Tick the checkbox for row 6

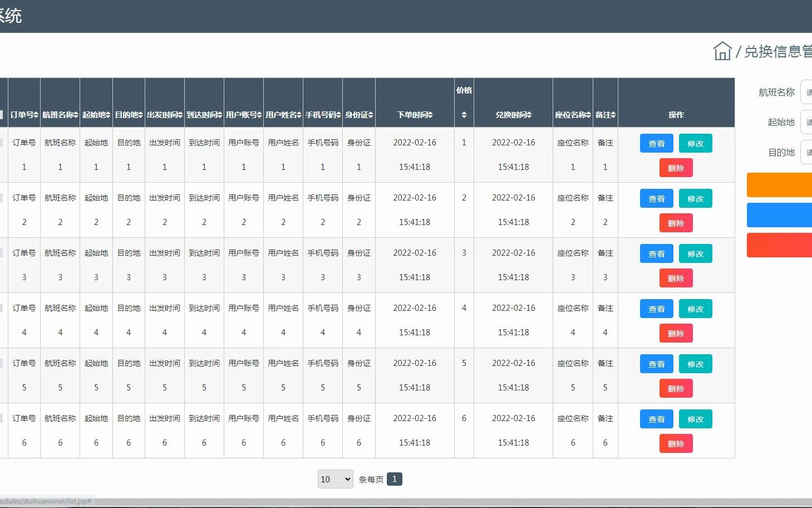point(1,418)
